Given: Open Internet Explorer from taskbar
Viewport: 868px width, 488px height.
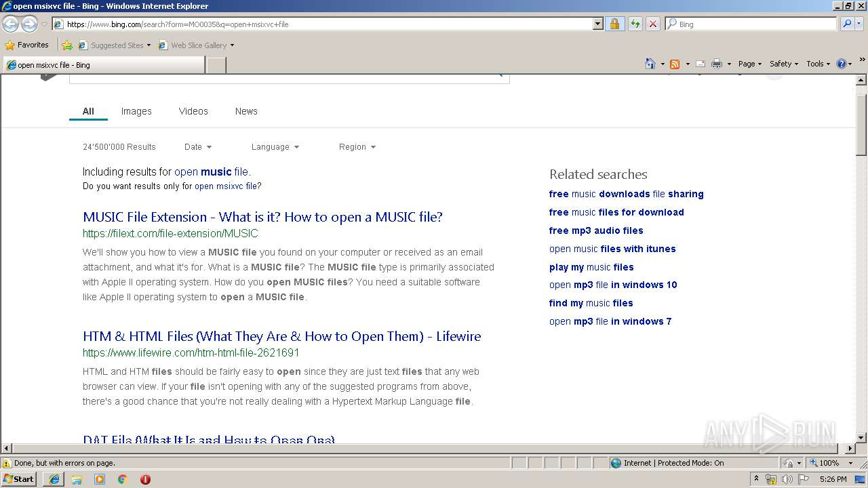Looking at the screenshot, I should [x=54, y=479].
